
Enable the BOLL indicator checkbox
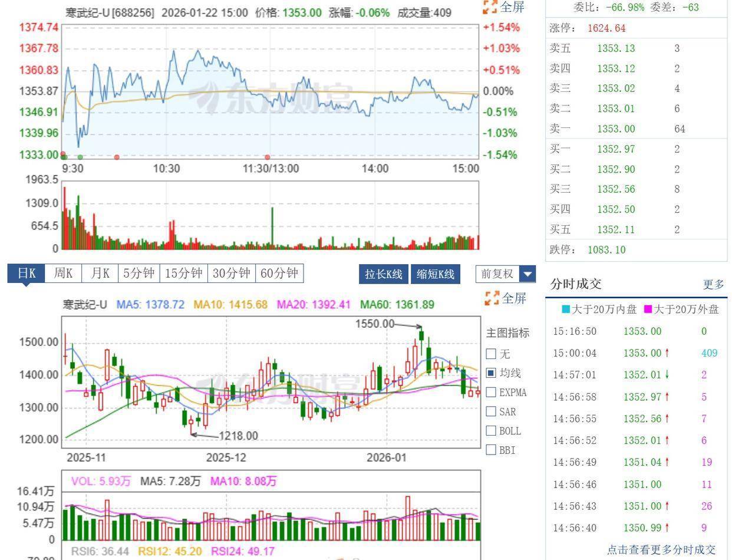click(491, 431)
